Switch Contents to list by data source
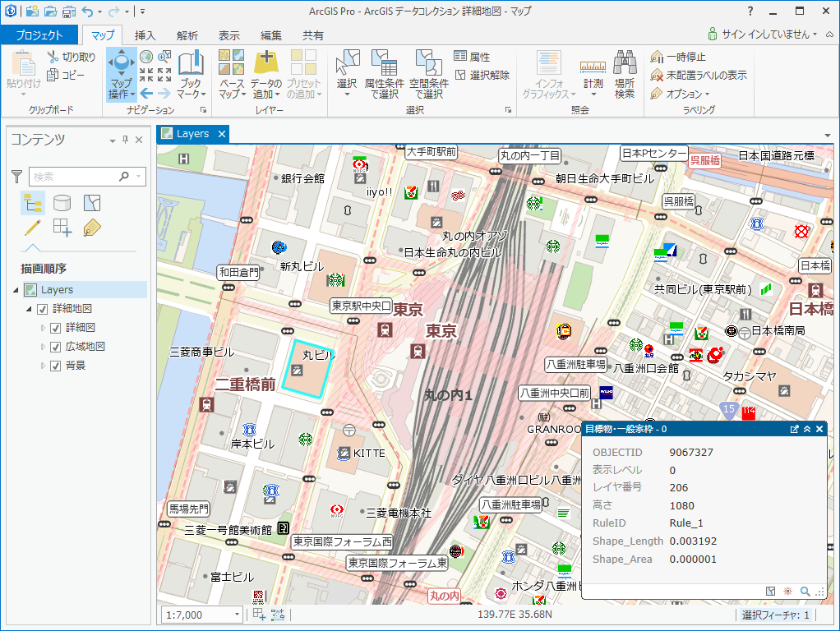Image resolution: width=840 pixels, height=631 pixels. point(62,203)
